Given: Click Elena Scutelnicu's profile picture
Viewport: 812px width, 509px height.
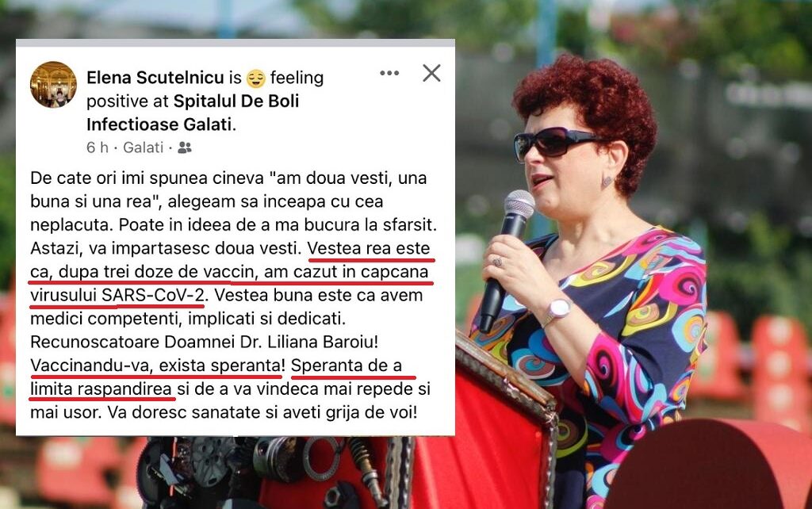Looking at the screenshot, I should pyautogui.click(x=53, y=84).
